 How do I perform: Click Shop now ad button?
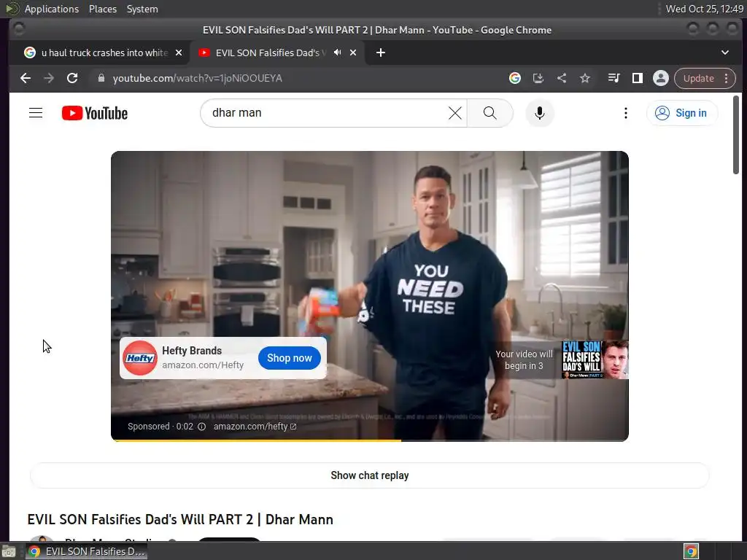click(x=289, y=358)
